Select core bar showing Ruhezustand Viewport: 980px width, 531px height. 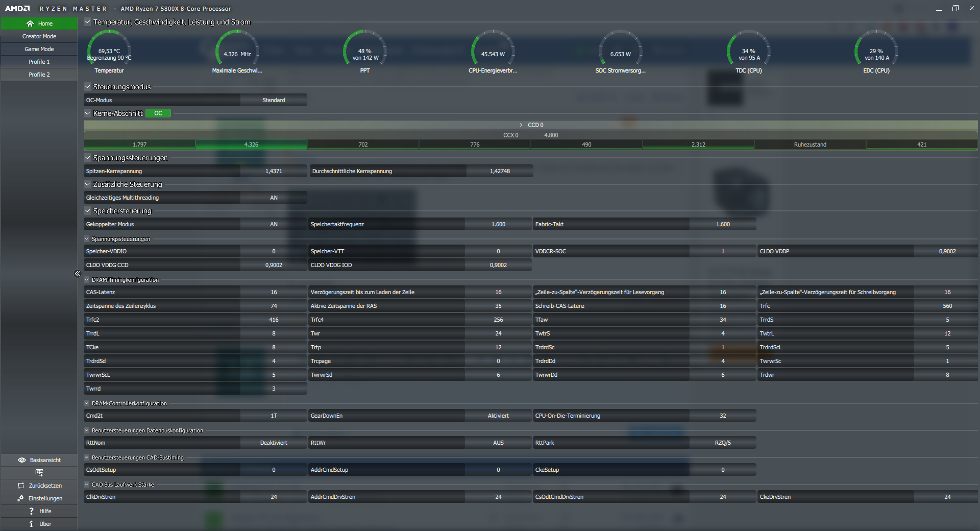pos(810,144)
